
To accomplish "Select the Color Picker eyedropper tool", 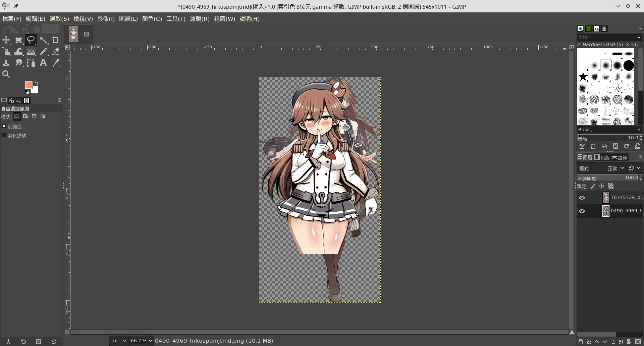I will (x=56, y=63).
